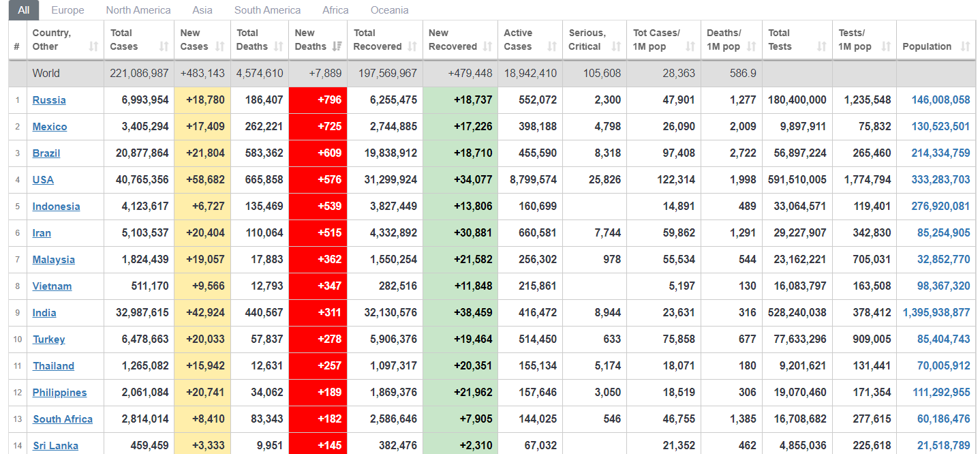
Task: Open Mexico population link 130,523,501
Action: coord(940,127)
